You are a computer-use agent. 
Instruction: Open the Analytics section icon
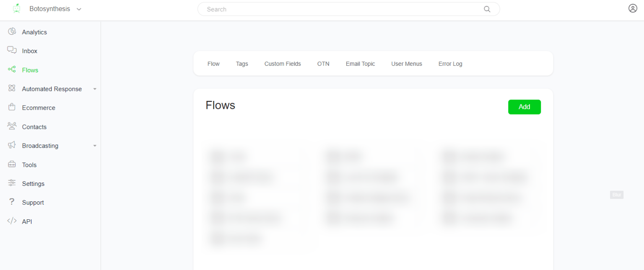click(x=12, y=31)
